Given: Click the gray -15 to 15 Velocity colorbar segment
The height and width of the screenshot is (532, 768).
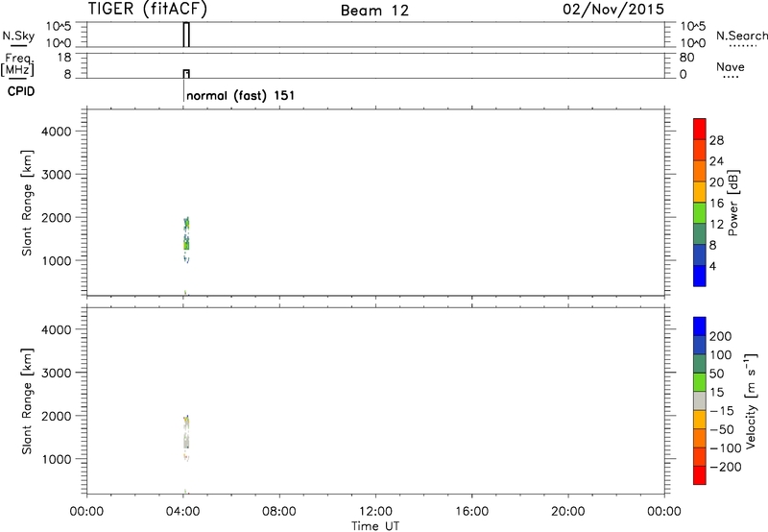Looking at the screenshot, I should point(700,400).
